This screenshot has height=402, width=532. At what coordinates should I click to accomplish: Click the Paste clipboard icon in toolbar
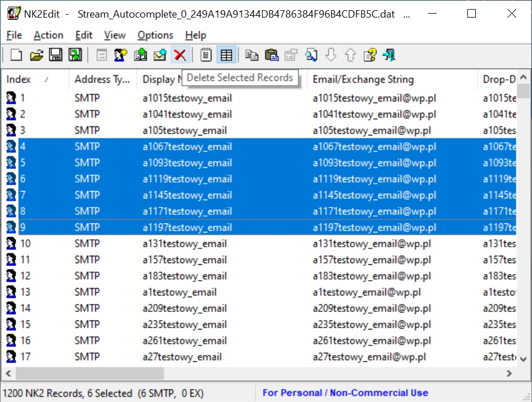click(272, 55)
